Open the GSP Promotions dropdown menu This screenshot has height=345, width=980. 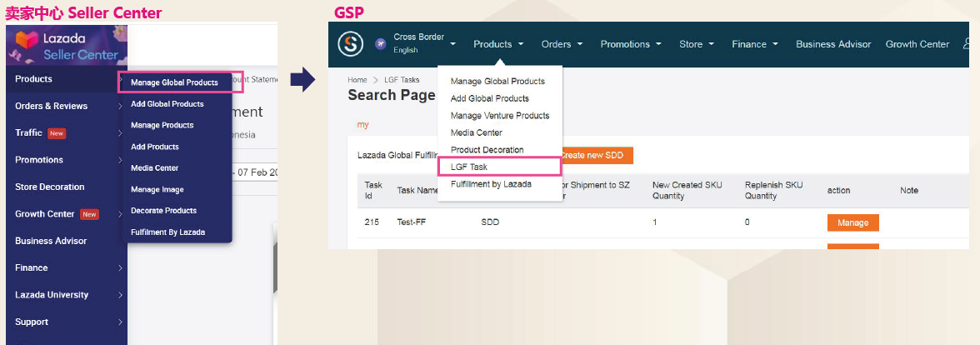click(x=631, y=43)
